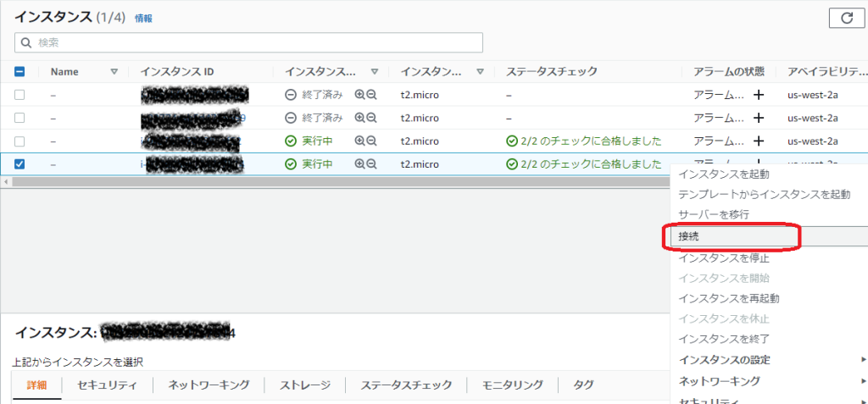Image resolution: width=868 pixels, height=404 pixels.
Task: Add alarm with plus icon in third row
Action: (x=759, y=141)
